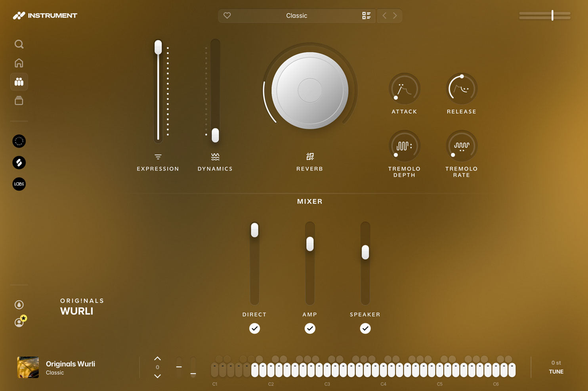The width and height of the screenshot is (588, 391).
Task: Click the EXPRESSION label
Action: [x=158, y=169]
